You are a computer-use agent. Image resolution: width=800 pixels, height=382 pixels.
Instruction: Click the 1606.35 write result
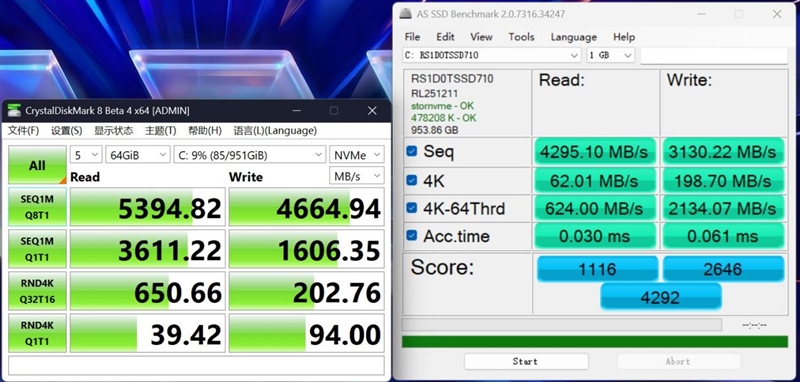[306, 249]
